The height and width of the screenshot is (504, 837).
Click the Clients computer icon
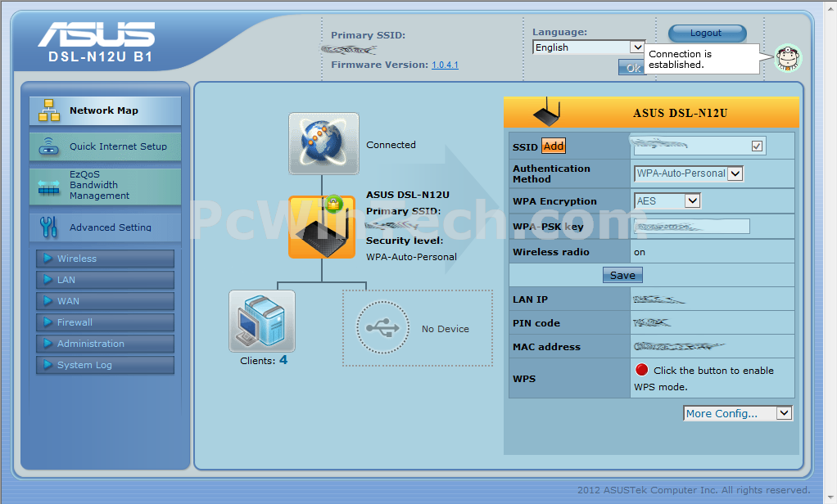point(262,321)
